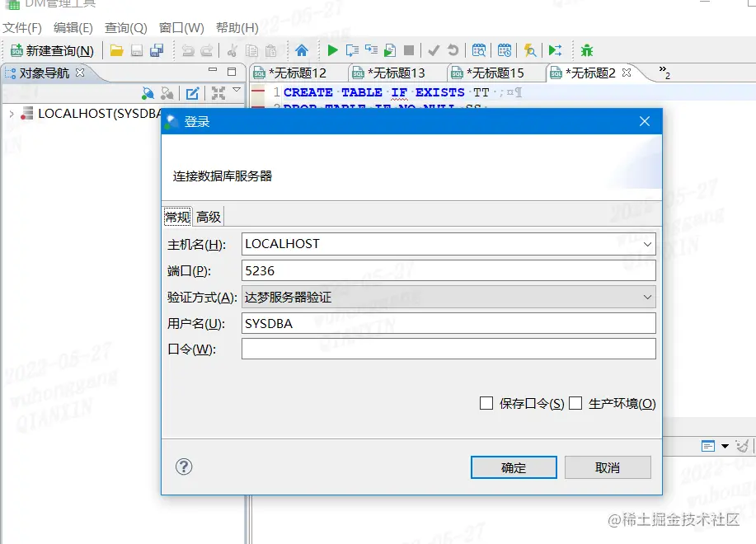The height and width of the screenshot is (544, 756).
Task: Run the SQL script via green execute icon
Action: click(x=332, y=50)
